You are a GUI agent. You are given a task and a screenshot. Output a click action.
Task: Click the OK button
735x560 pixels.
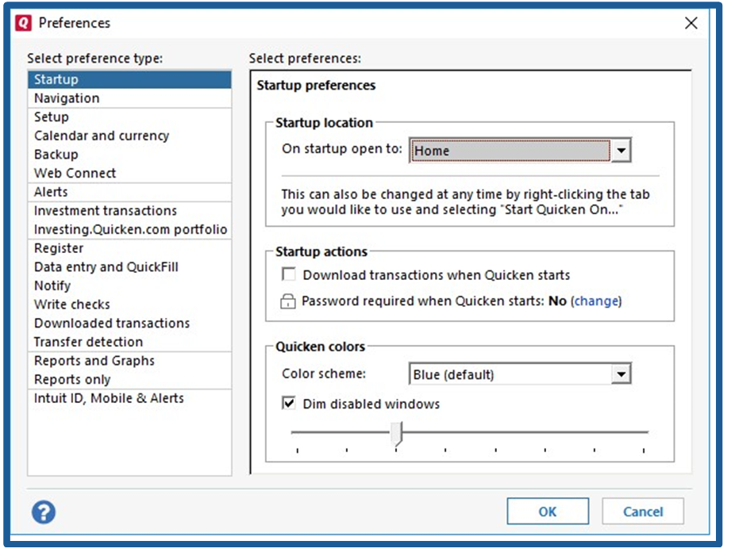coord(548,512)
